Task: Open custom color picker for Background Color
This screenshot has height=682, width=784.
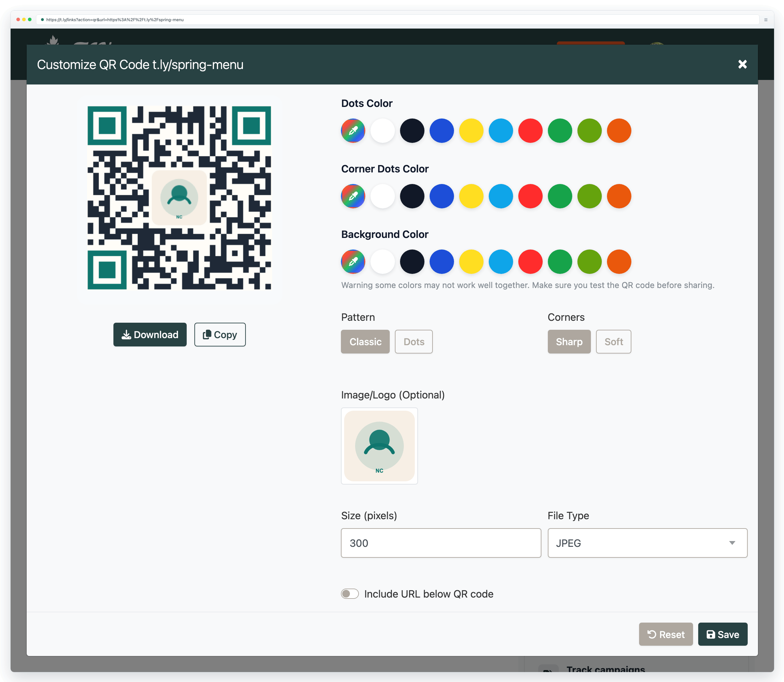Action: (x=353, y=261)
